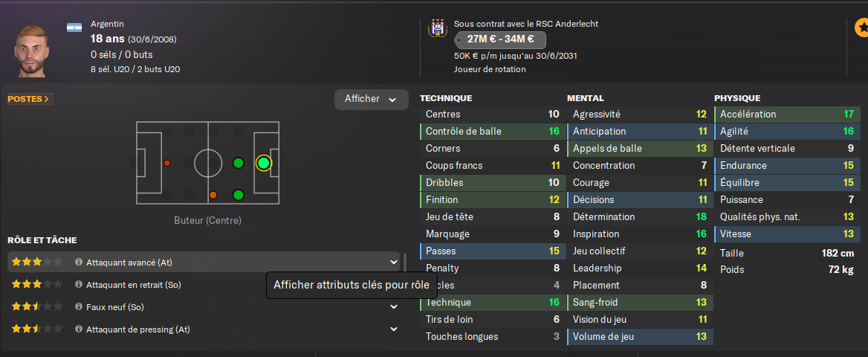
Task: Click the Argentina flag icon
Action: [x=74, y=28]
